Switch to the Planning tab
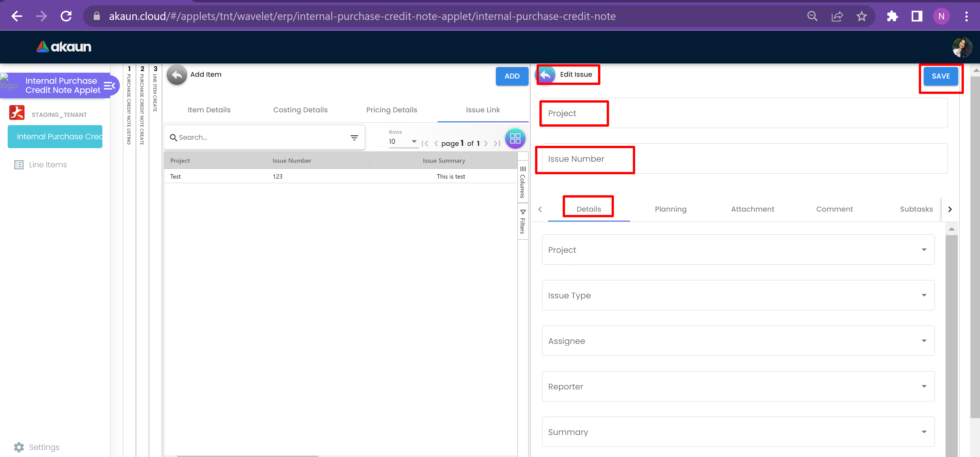 pyautogui.click(x=670, y=209)
